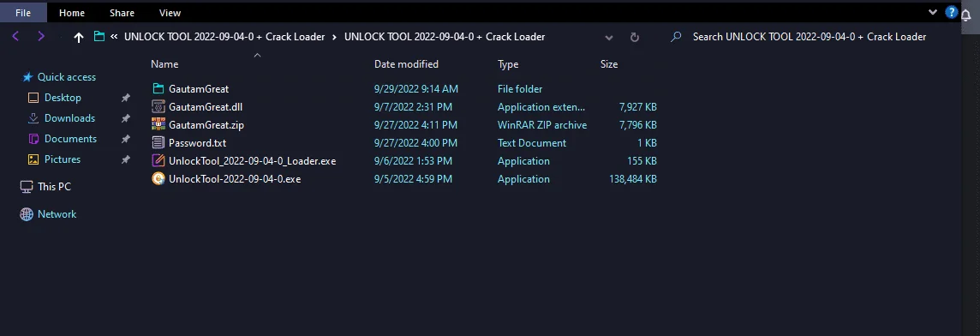Click the notification bell icon

click(x=965, y=15)
